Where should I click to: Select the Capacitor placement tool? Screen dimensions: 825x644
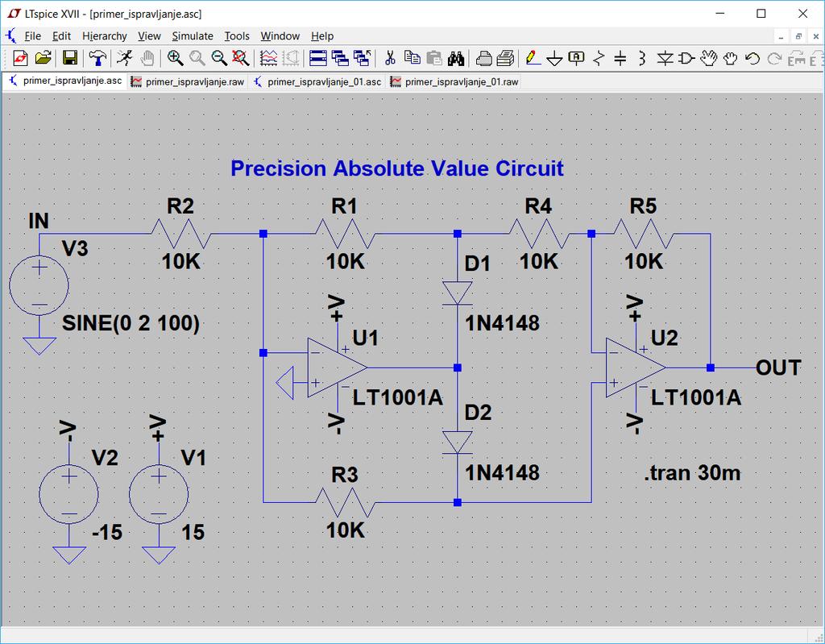(x=620, y=58)
